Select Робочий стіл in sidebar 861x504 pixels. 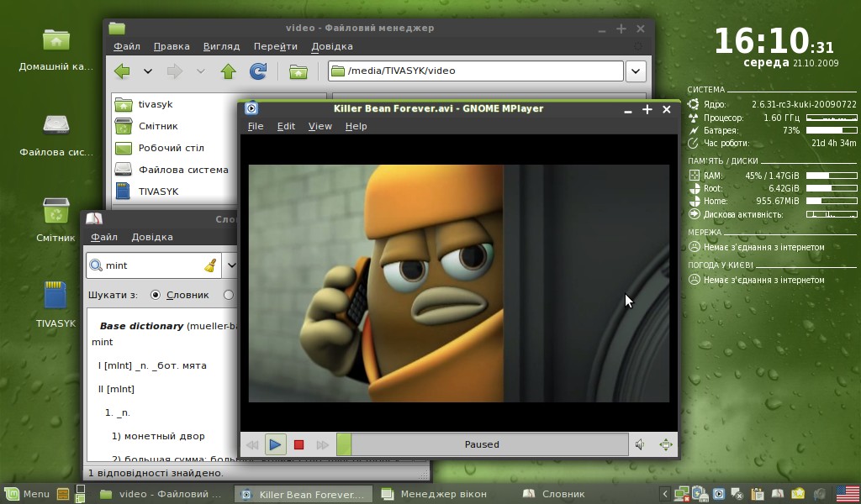tap(173, 148)
